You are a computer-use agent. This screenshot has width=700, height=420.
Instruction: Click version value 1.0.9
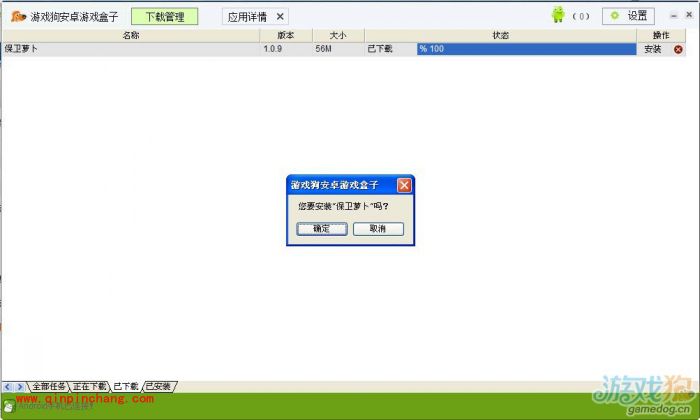point(272,49)
